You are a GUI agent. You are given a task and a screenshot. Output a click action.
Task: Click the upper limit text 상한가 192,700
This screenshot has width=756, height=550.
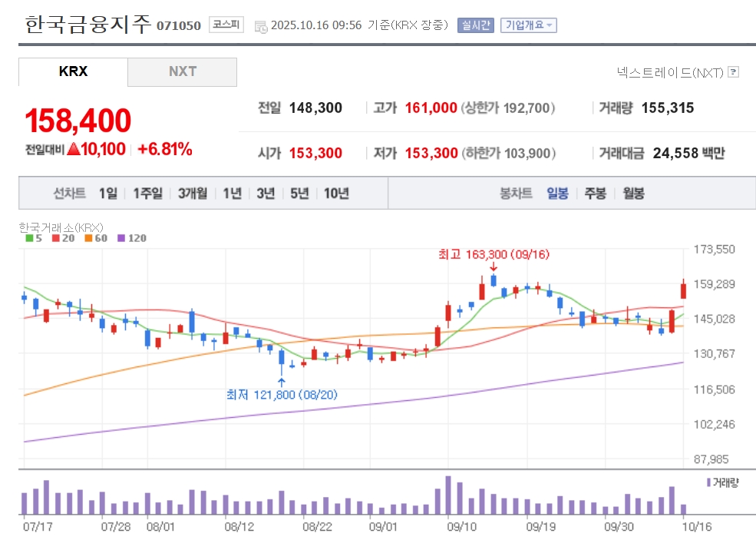[x=508, y=108]
